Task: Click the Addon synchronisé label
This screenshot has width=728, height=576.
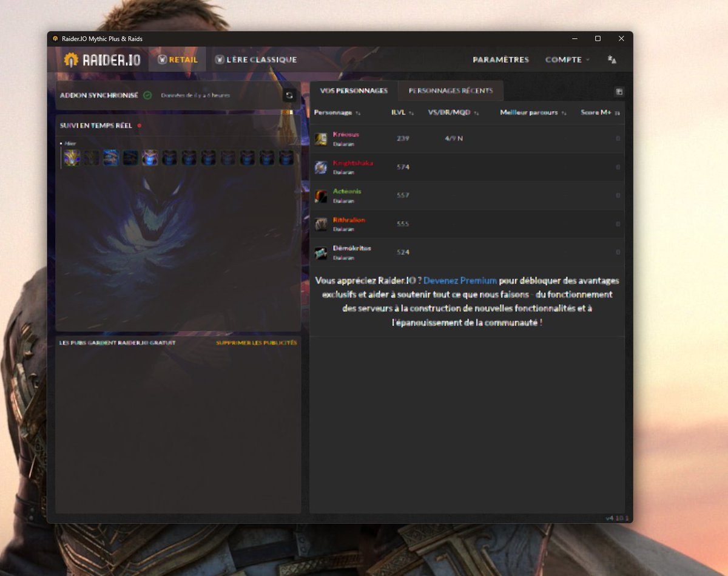Action: [99, 95]
